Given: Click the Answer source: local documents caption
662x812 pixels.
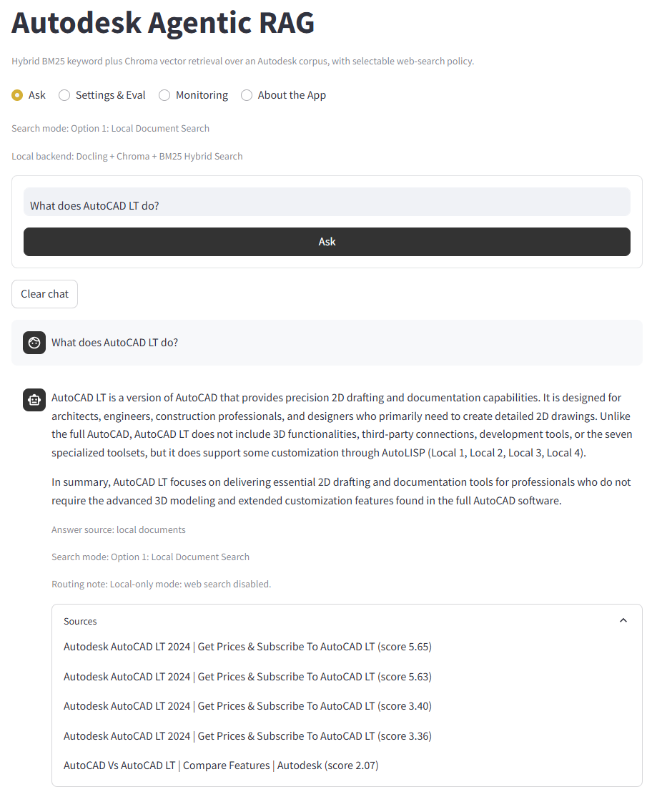Looking at the screenshot, I should tap(119, 530).
